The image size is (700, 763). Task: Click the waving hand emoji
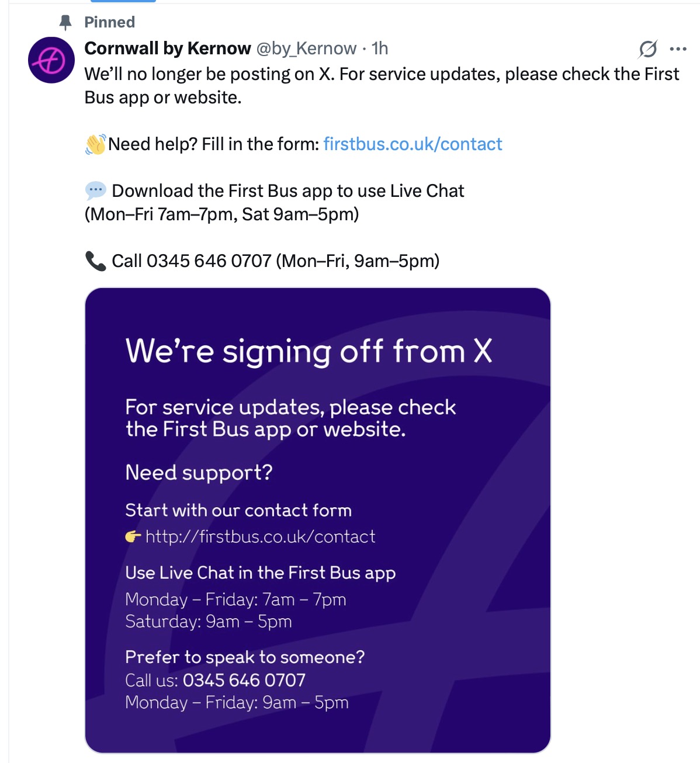point(95,144)
